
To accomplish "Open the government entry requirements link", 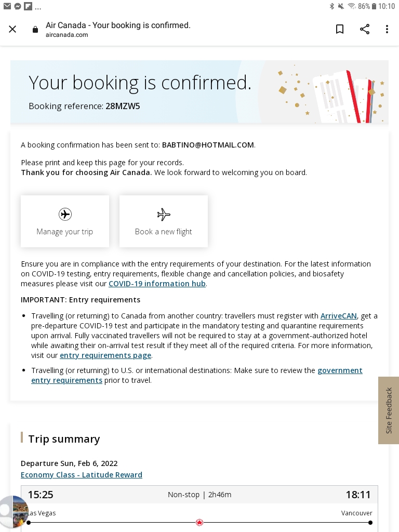I will (340, 370).
